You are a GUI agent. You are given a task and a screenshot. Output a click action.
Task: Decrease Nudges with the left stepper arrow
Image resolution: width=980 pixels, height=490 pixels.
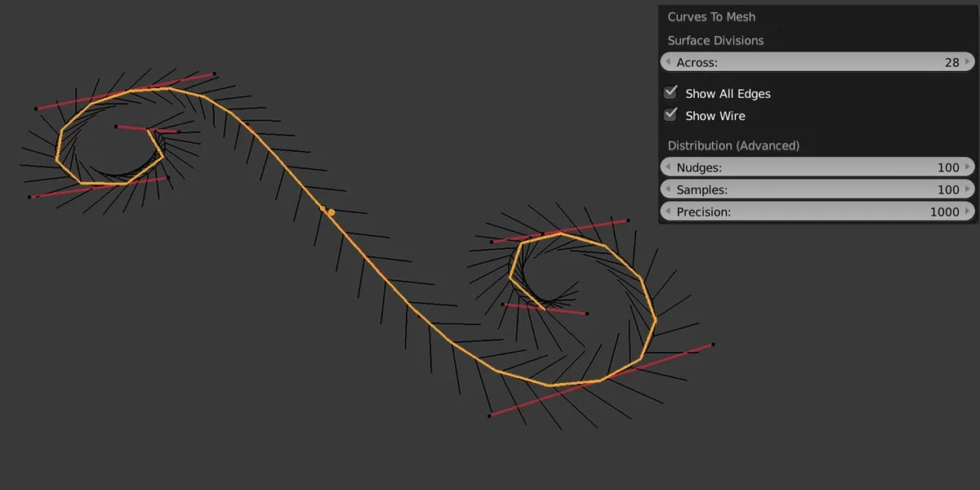666,167
